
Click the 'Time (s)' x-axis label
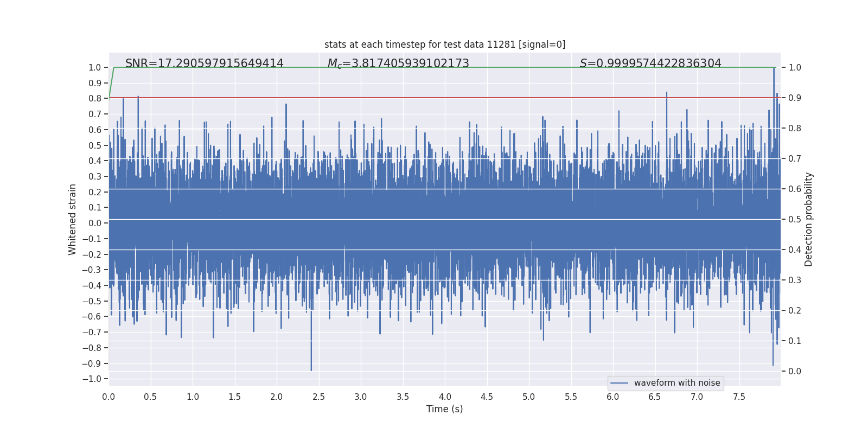[444, 409]
